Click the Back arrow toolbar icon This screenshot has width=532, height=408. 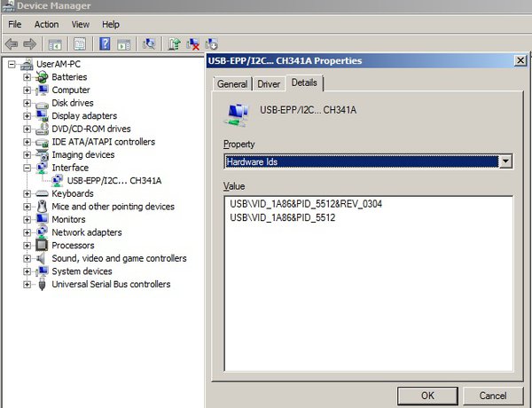tap(12, 43)
